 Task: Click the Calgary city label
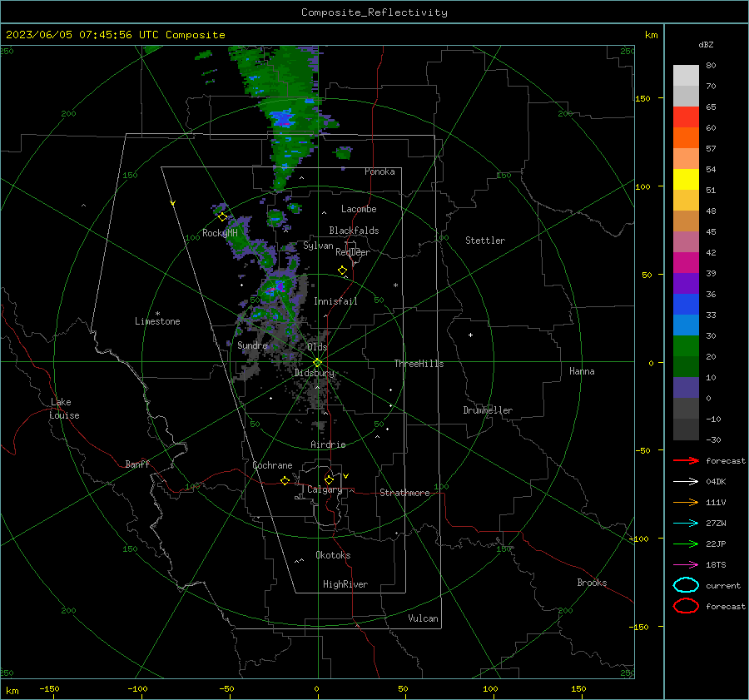point(325,489)
